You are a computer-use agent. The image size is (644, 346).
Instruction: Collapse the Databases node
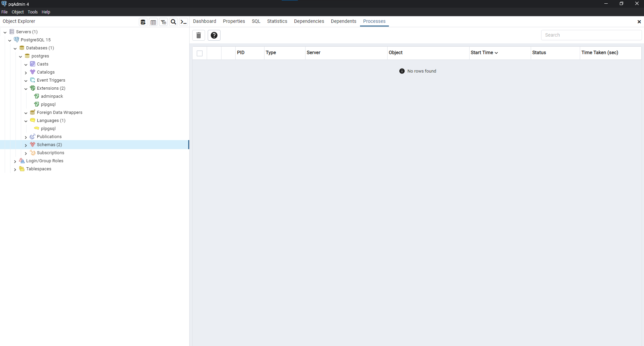coord(15,48)
